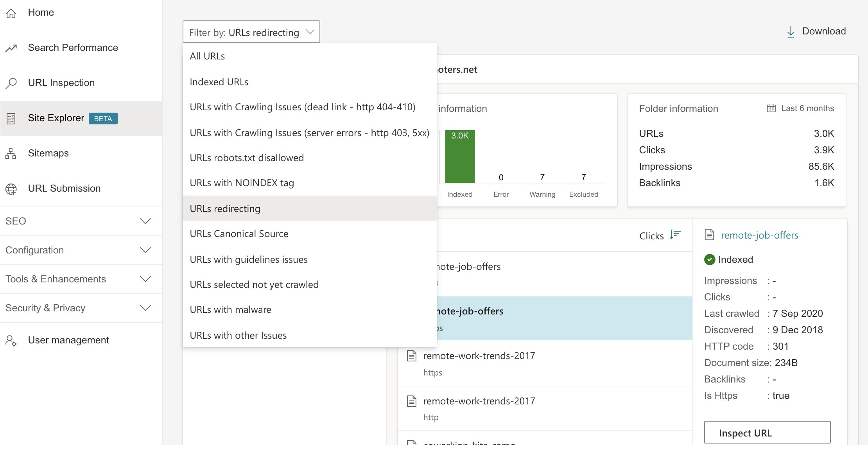This screenshot has width=868, height=449.
Task: Click the Inspect URL button
Action: [x=767, y=433]
